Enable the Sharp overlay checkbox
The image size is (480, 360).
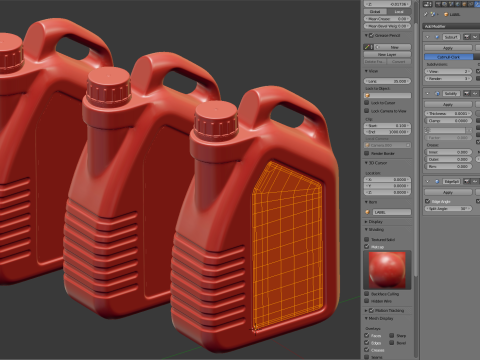click(392, 335)
